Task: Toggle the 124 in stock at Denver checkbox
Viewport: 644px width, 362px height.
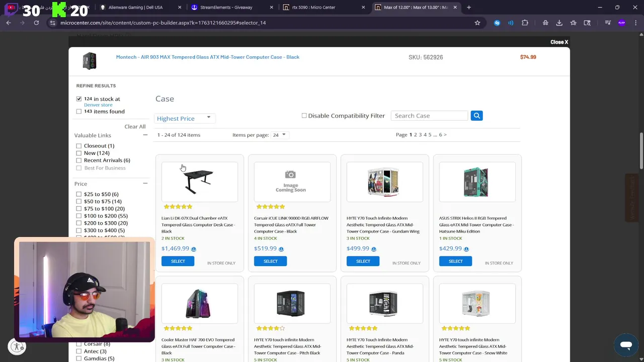Action: (x=78, y=99)
